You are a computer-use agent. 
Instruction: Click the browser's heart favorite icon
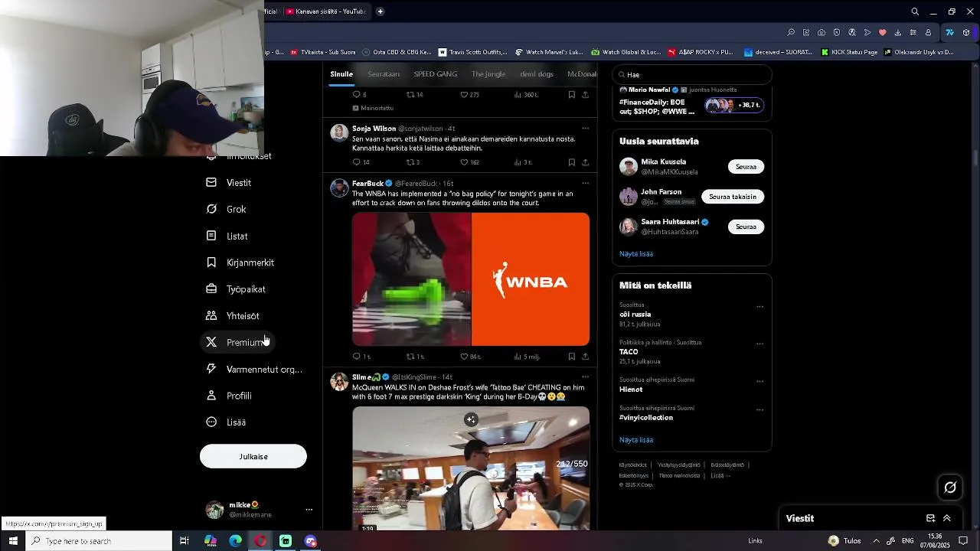[882, 33]
